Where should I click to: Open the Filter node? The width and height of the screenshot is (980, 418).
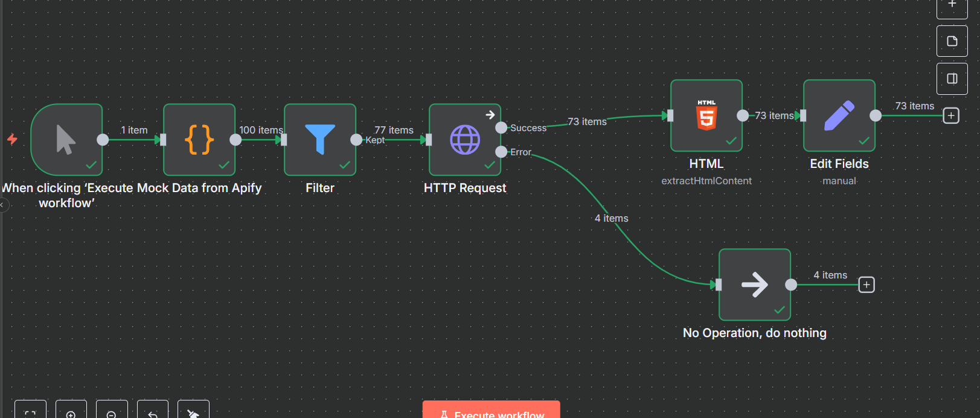pos(320,140)
